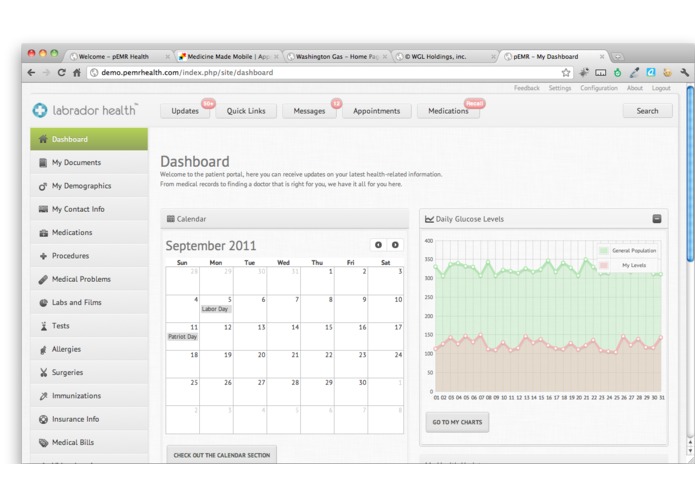Screen dimensions: 695x494
Task: Click the Messages notification badge
Action: coord(336,104)
